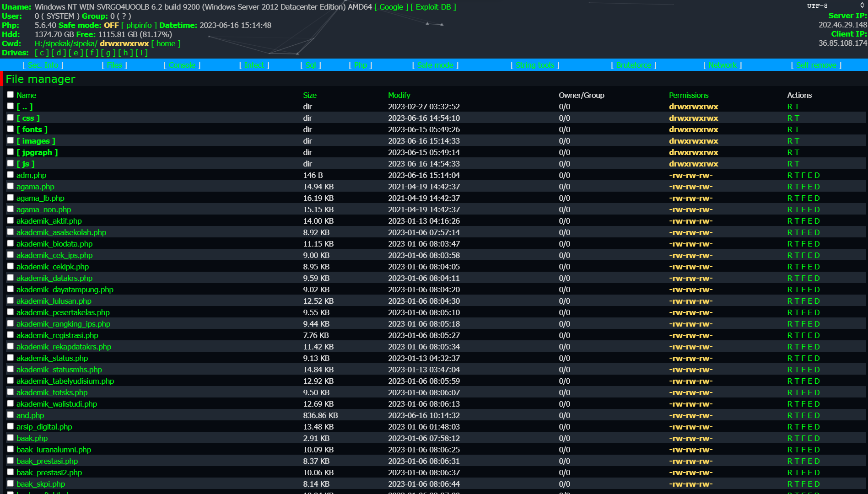Click F action for akademik_registrasi.php

(x=803, y=335)
